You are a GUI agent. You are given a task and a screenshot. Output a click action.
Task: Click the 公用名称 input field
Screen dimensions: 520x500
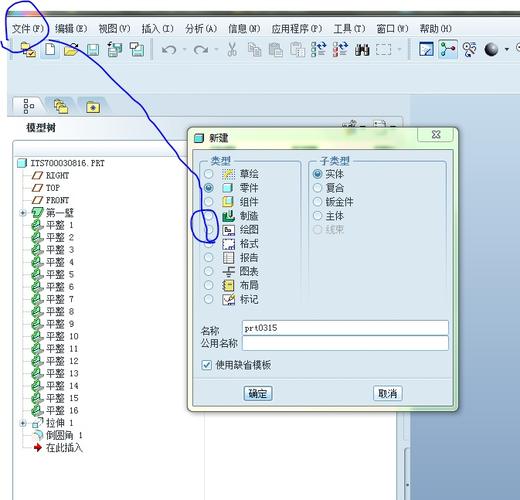click(345, 343)
